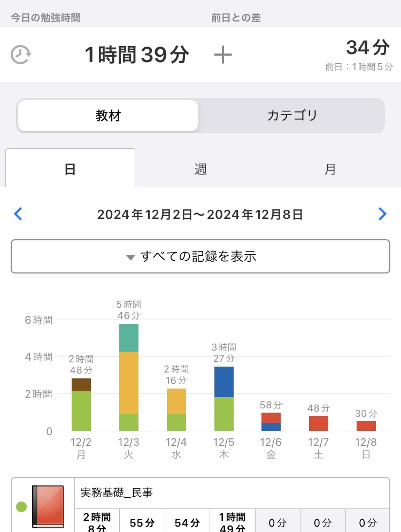Tap the blue segment of the 12/5 bar
Image resolution: width=401 pixels, height=532 pixels.
click(223, 382)
